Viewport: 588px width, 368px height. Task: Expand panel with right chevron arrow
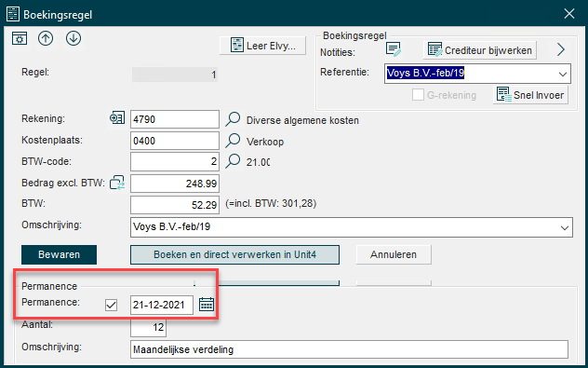pyautogui.click(x=561, y=49)
